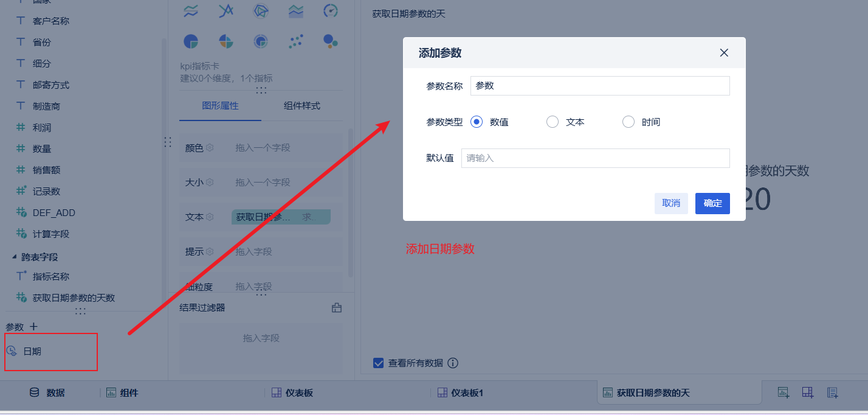The image size is (868, 415).
Task: Click the add component icon at bottom right
Action: click(x=784, y=392)
